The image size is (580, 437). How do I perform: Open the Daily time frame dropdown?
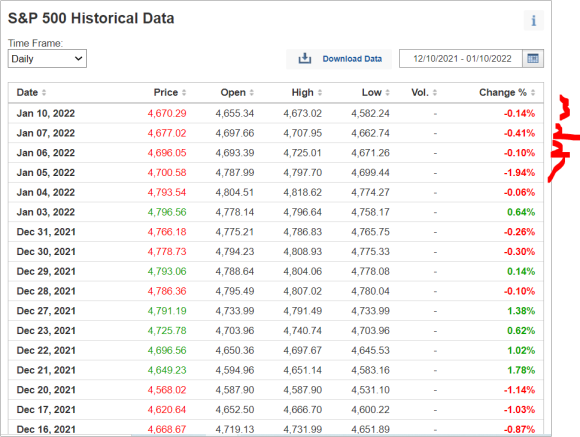(47, 58)
